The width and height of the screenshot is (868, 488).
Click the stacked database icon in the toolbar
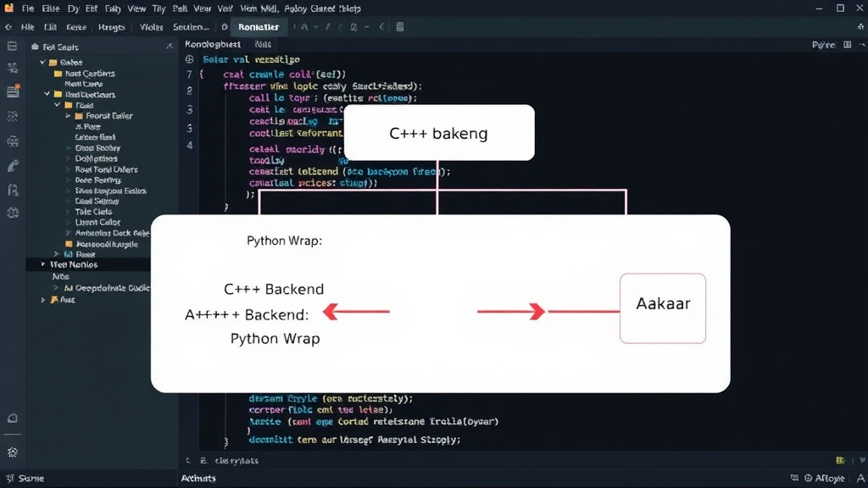(x=400, y=26)
